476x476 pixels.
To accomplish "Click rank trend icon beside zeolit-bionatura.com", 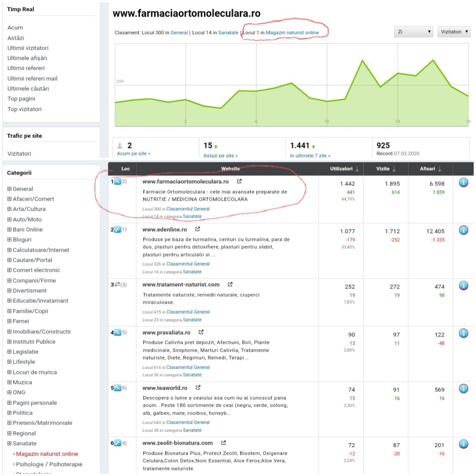I will tap(118, 443).
